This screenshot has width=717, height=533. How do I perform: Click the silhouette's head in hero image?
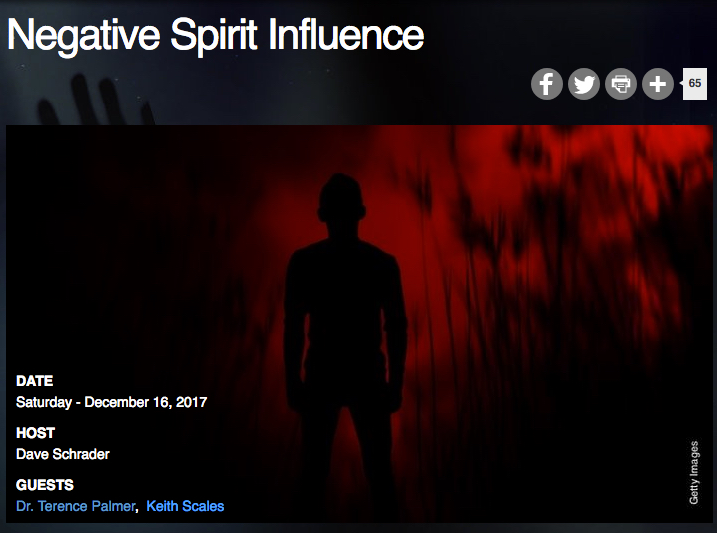point(341,201)
